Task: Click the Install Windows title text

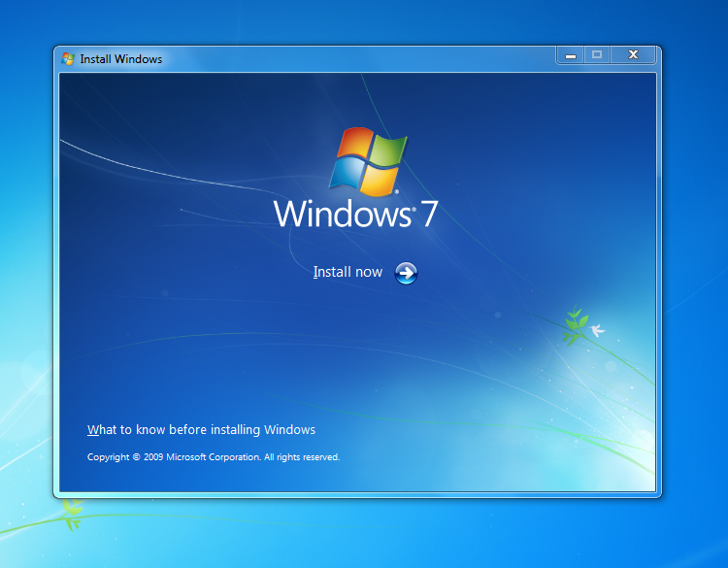Action: click(x=120, y=59)
